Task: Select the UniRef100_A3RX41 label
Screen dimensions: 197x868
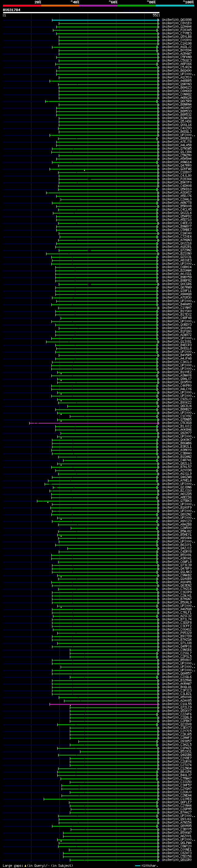Action: (x=177, y=558)
